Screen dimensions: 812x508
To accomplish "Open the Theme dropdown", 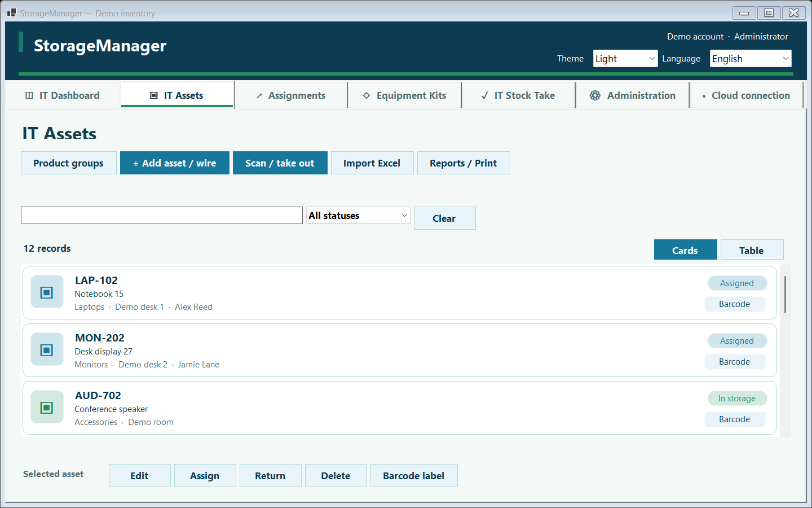I will (625, 59).
